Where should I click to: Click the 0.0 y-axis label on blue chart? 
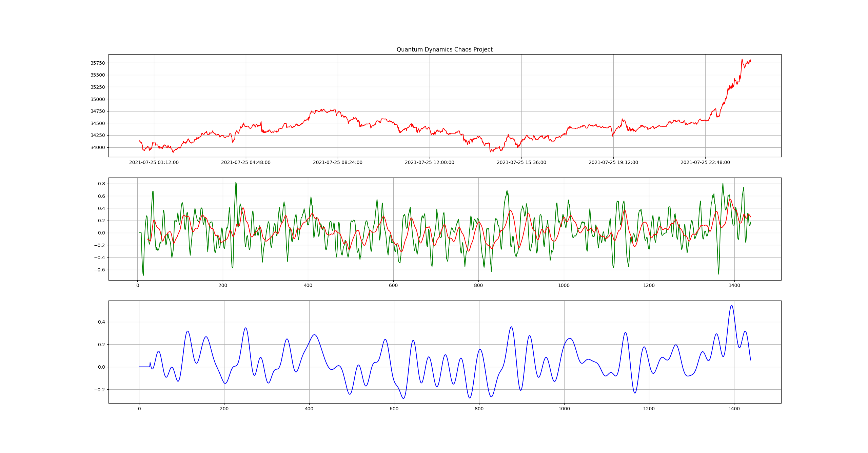(x=101, y=367)
